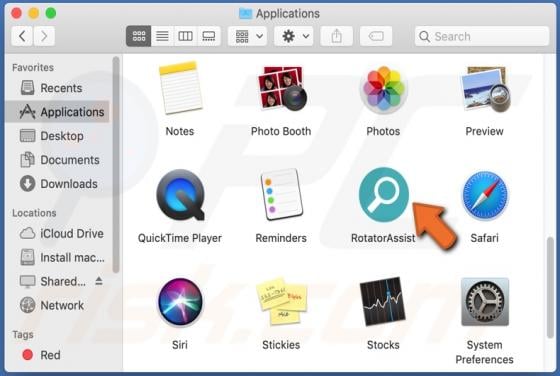Open Desktop in the sidebar
The width and height of the screenshot is (560, 376).
pos(57,136)
